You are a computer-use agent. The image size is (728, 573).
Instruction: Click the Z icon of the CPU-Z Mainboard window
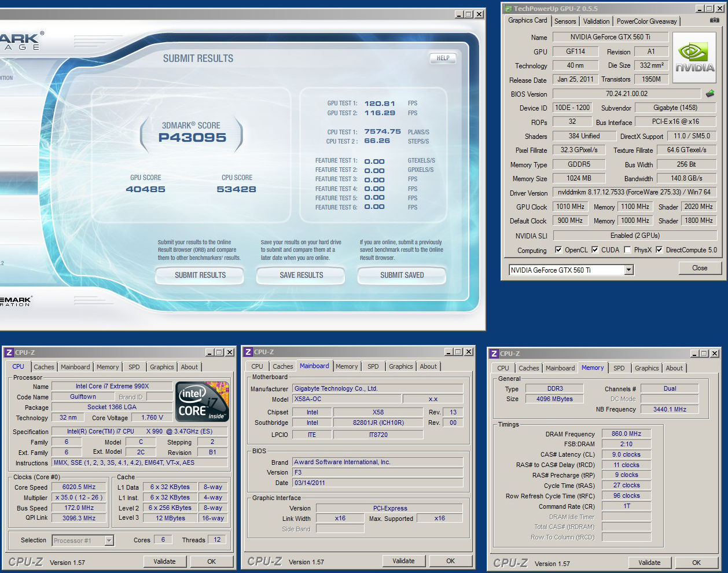(x=248, y=352)
